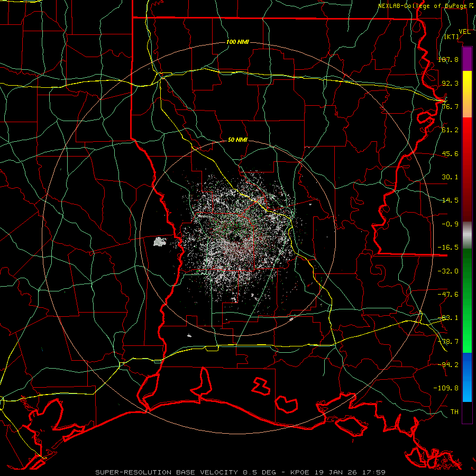476x476 pixels.
Task: Click the TH label on the legend
Action: [x=454, y=412]
